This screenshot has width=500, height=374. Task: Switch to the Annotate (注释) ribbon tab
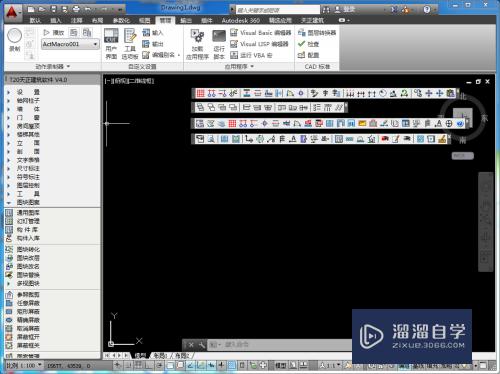click(76, 20)
